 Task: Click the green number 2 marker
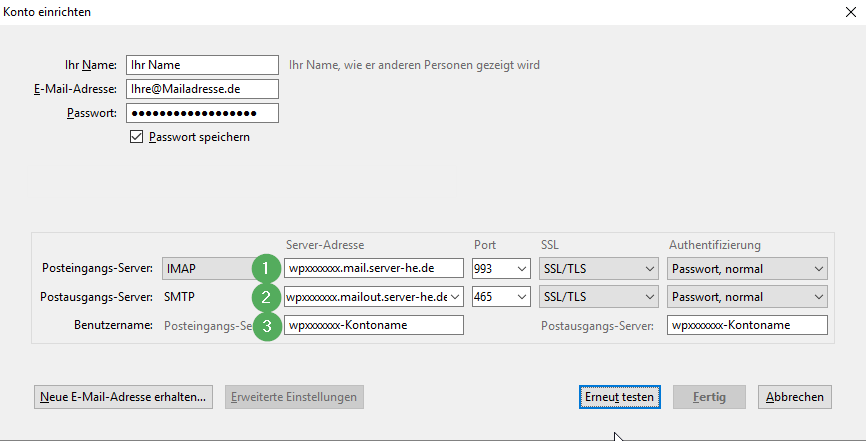(x=265, y=297)
